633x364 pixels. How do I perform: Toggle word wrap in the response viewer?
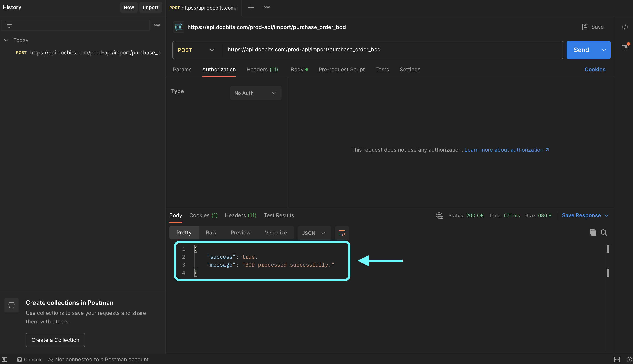(x=342, y=233)
